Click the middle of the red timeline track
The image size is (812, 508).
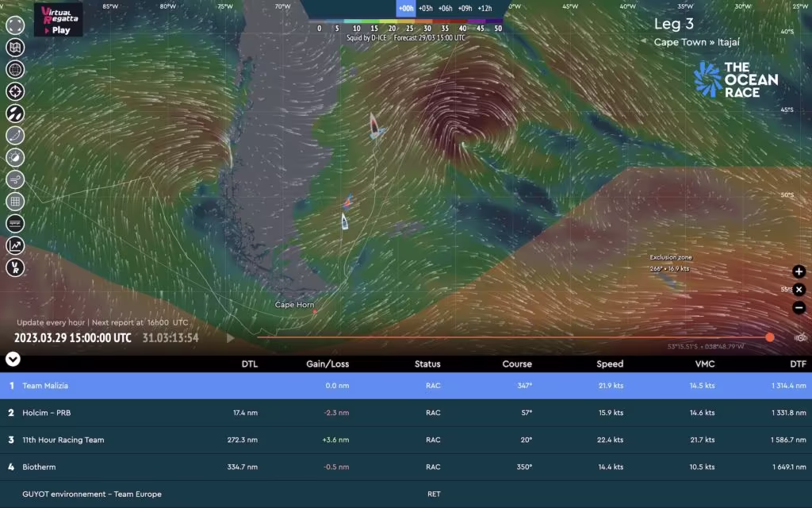(513, 337)
